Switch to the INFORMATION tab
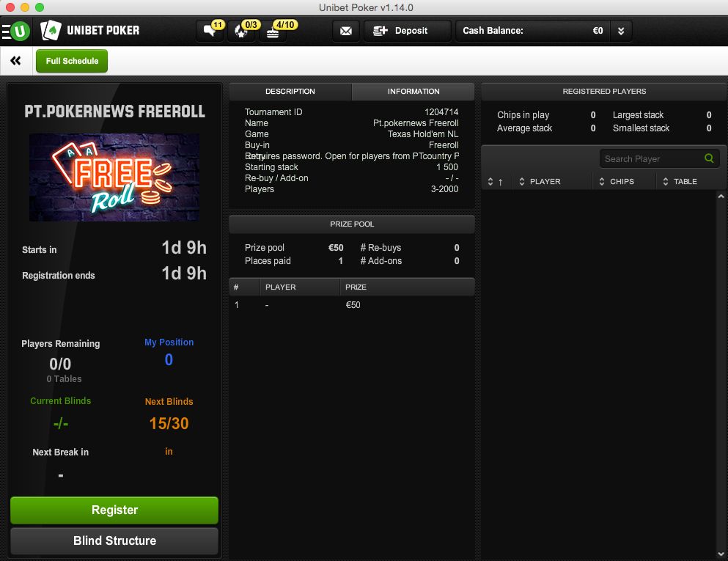Screen dimensions: 728x561 (413, 92)
